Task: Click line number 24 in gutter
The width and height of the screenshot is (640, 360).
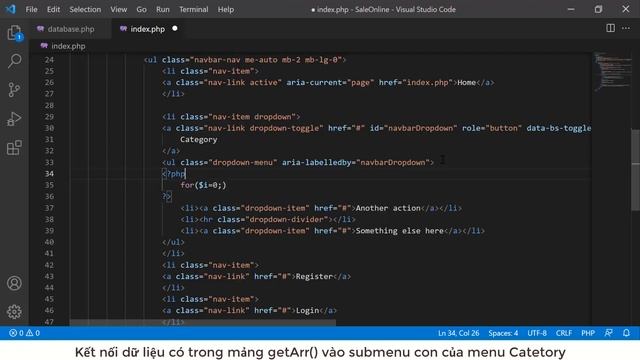Action: click(x=49, y=60)
